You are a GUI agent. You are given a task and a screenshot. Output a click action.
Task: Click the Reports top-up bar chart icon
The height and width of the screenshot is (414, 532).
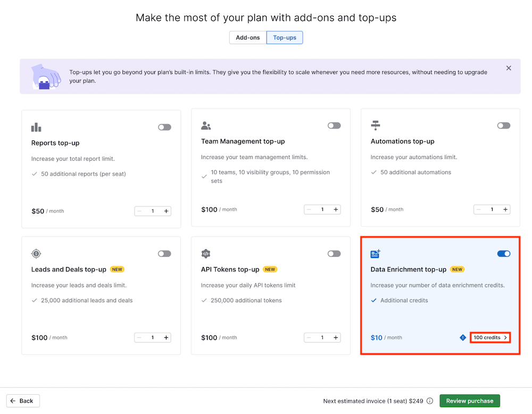coord(36,127)
